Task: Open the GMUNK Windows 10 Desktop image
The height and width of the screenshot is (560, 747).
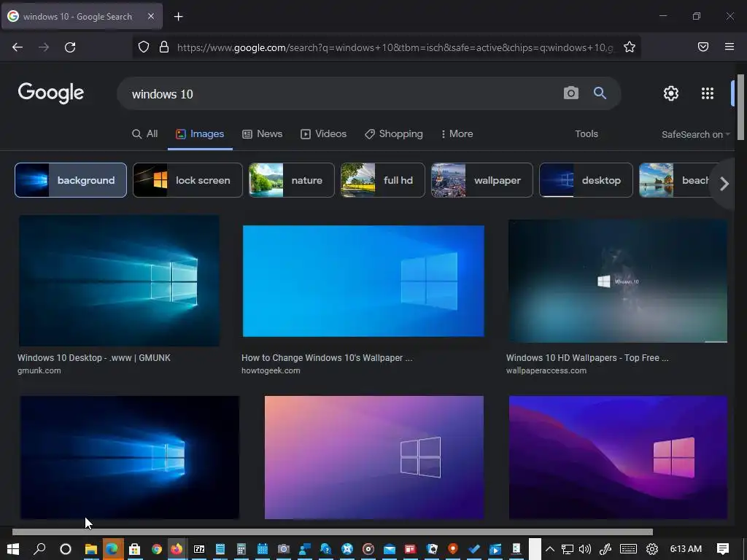Action: [119, 281]
